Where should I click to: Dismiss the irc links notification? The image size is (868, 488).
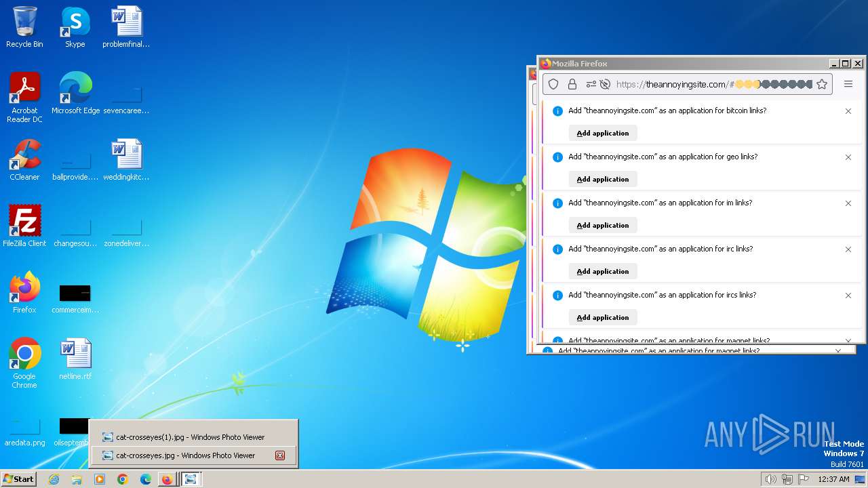[x=848, y=249]
